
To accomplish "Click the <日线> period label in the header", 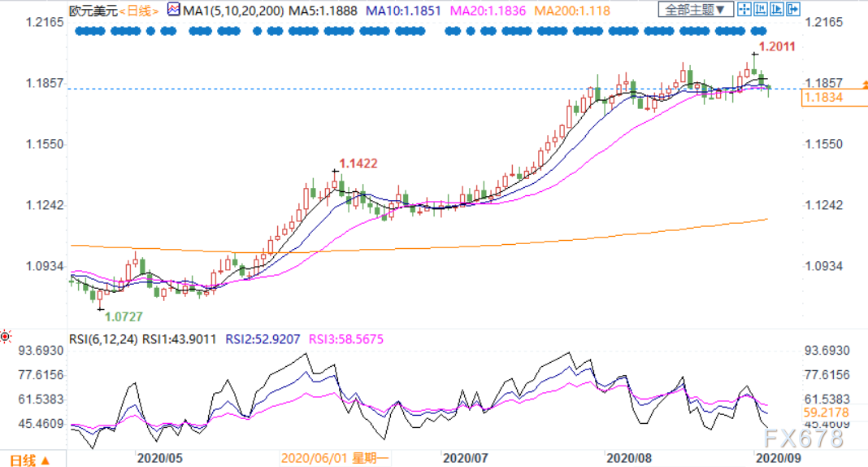I will [x=140, y=11].
